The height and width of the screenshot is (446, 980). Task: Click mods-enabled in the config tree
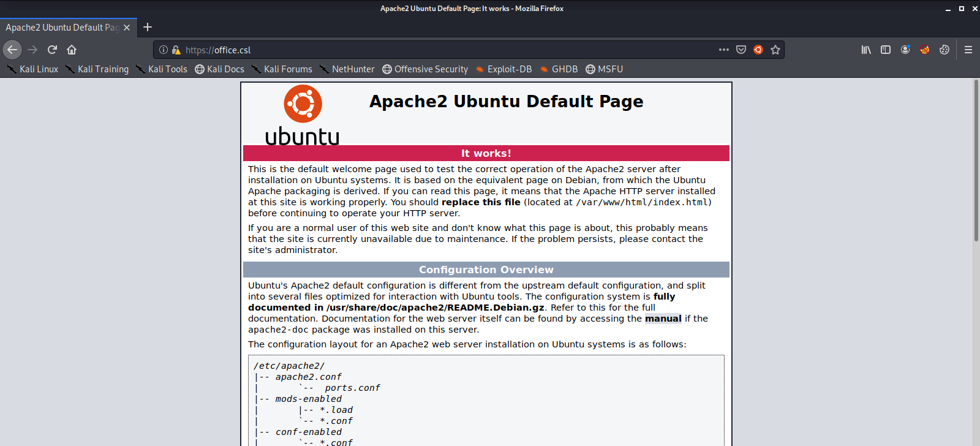click(308, 399)
